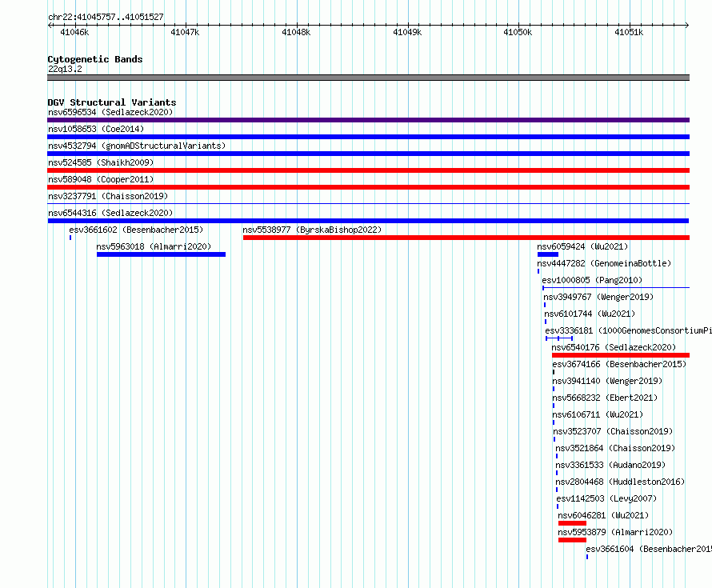712x588 pixels.
Task: Click the 41048k ruler tick label
Action: 296,32
